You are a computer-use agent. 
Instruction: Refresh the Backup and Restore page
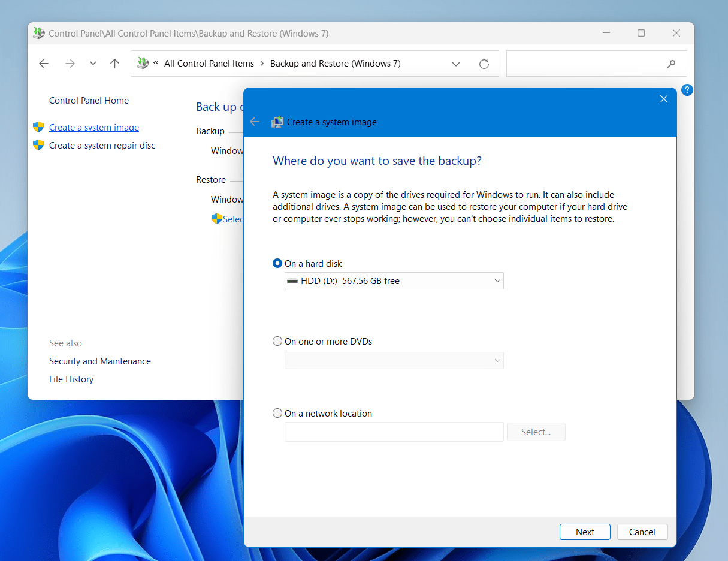[x=484, y=64]
